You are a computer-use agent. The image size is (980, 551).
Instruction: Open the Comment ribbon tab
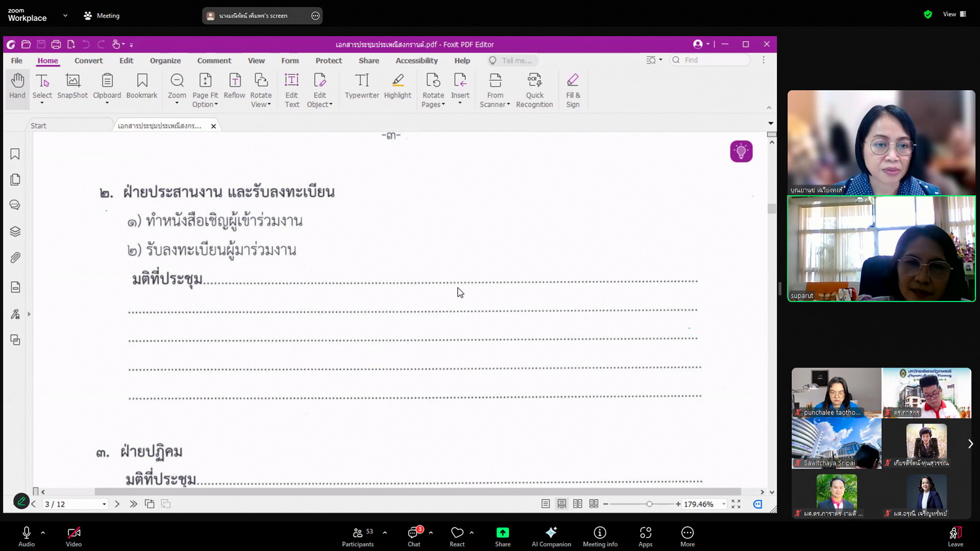(214, 61)
